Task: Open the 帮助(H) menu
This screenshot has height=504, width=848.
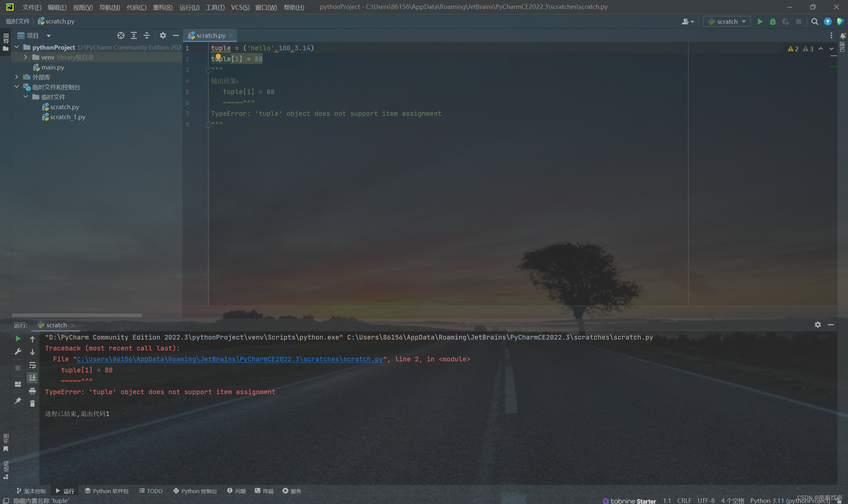Action: click(294, 7)
